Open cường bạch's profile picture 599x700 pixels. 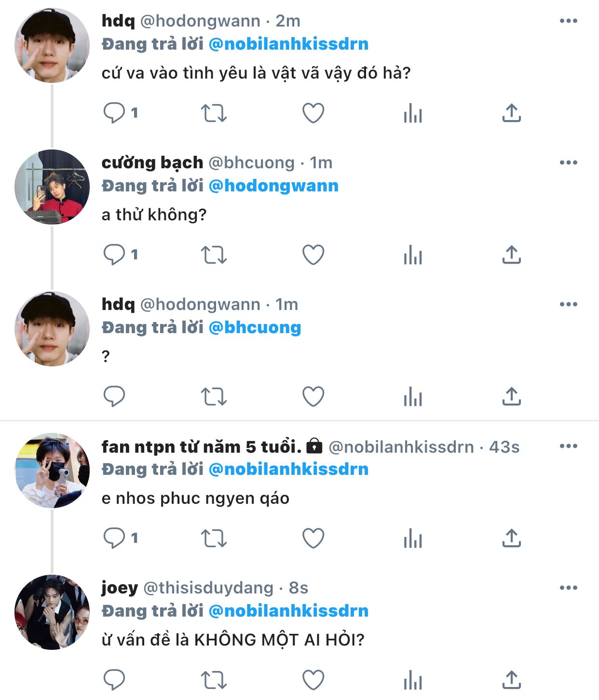click(x=52, y=187)
